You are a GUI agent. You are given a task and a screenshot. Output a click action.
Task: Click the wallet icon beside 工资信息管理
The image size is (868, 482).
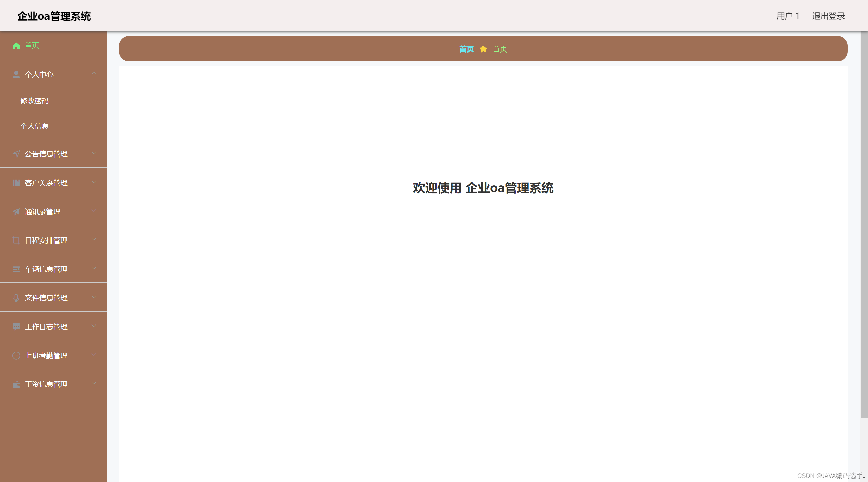click(x=16, y=384)
